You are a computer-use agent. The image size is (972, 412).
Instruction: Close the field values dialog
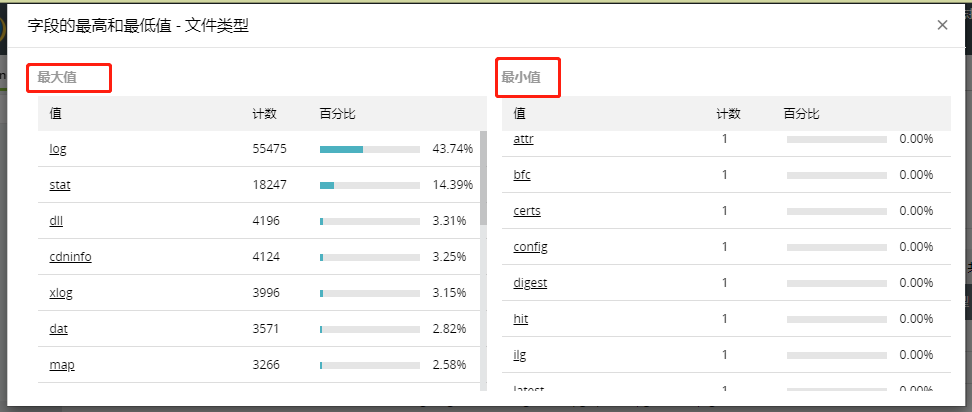942,25
